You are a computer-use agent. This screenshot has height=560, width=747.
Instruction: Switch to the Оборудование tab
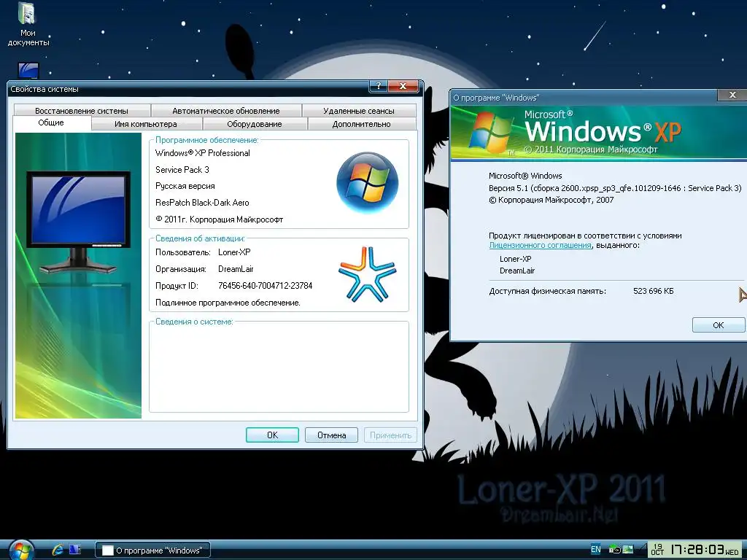tap(255, 124)
